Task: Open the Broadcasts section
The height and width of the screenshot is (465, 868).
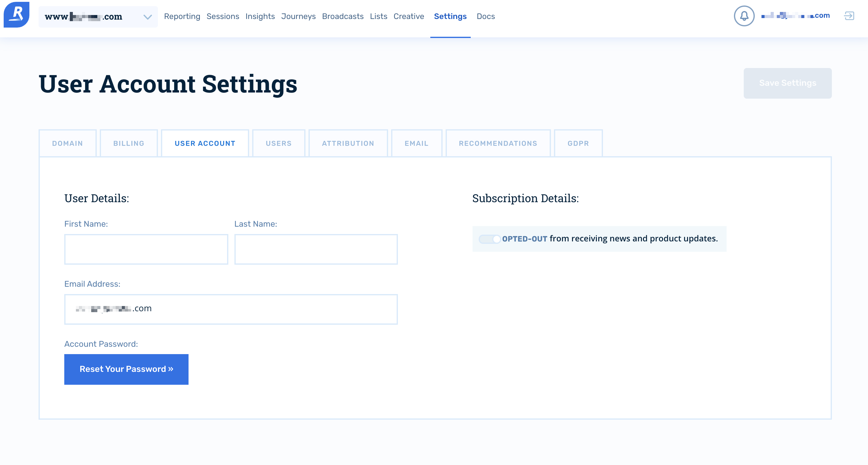Action: tap(343, 16)
